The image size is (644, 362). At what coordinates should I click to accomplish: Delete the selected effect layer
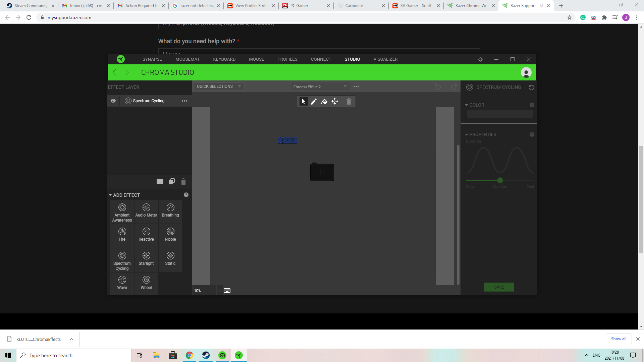(183, 181)
